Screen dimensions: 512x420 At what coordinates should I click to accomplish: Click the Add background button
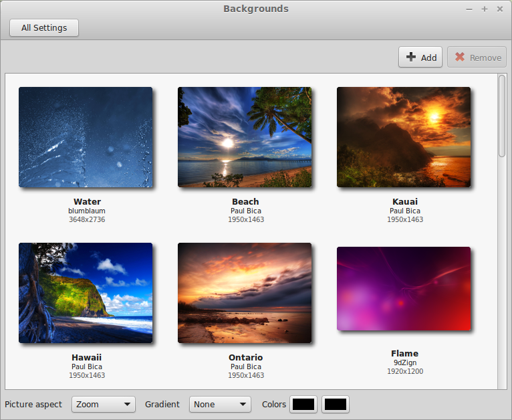coord(420,58)
